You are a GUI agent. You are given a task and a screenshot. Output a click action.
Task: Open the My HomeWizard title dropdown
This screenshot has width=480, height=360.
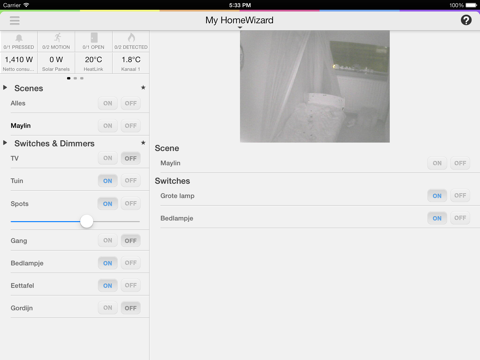coord(239,21)
